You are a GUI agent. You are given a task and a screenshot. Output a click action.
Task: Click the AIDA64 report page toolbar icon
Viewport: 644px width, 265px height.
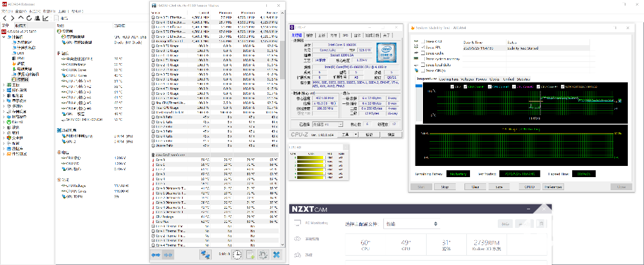coord(57,18)
